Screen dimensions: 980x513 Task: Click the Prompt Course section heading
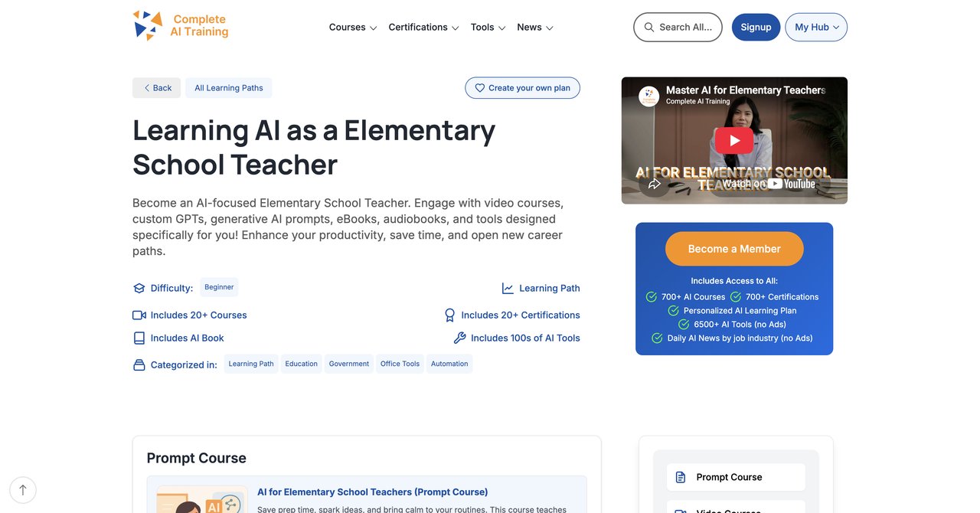click(197, 458)
